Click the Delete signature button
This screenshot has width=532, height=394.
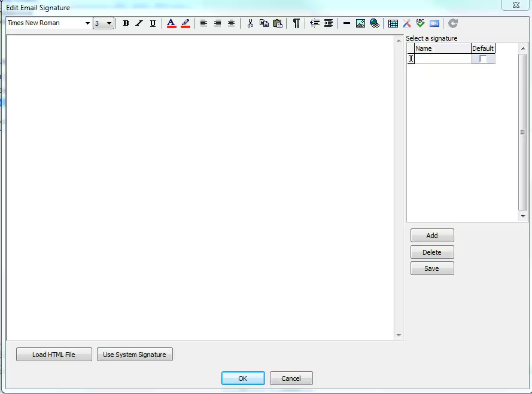[432, 252]
